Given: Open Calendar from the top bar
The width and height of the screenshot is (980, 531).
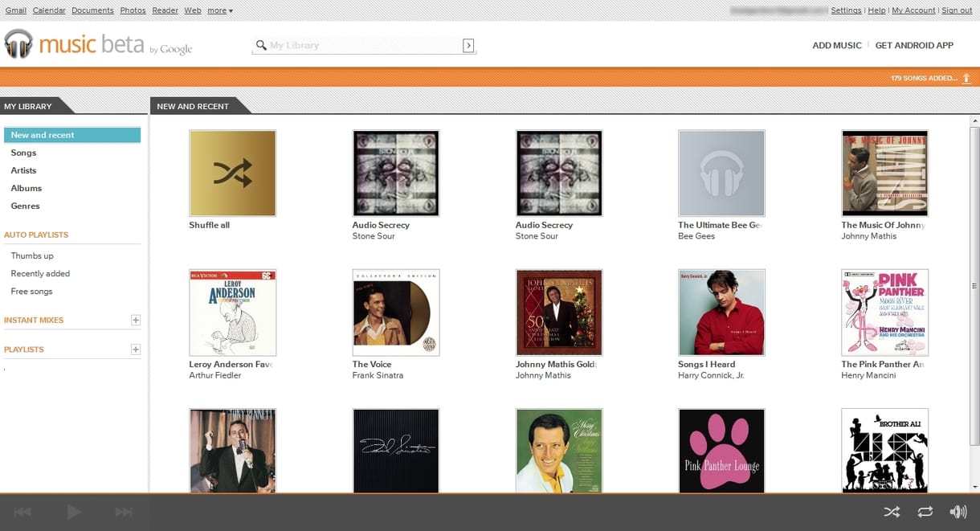Looking at the screenshot, I should coord(49,10).
